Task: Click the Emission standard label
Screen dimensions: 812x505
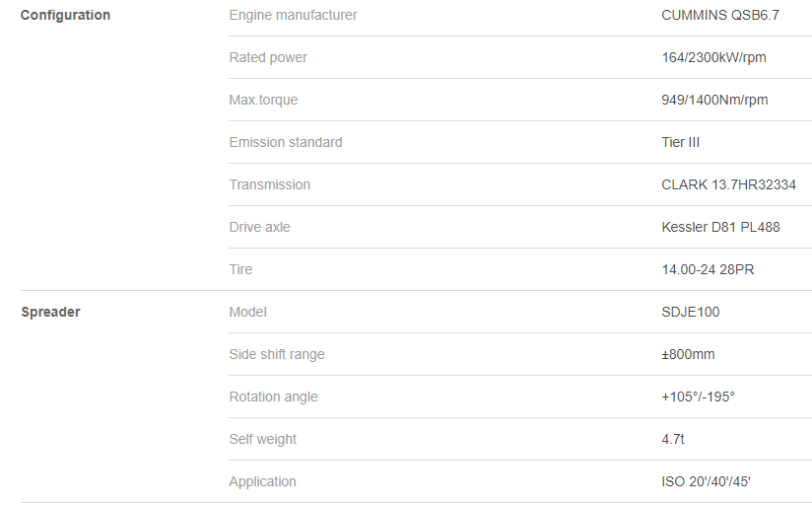Action: [286, 142]
